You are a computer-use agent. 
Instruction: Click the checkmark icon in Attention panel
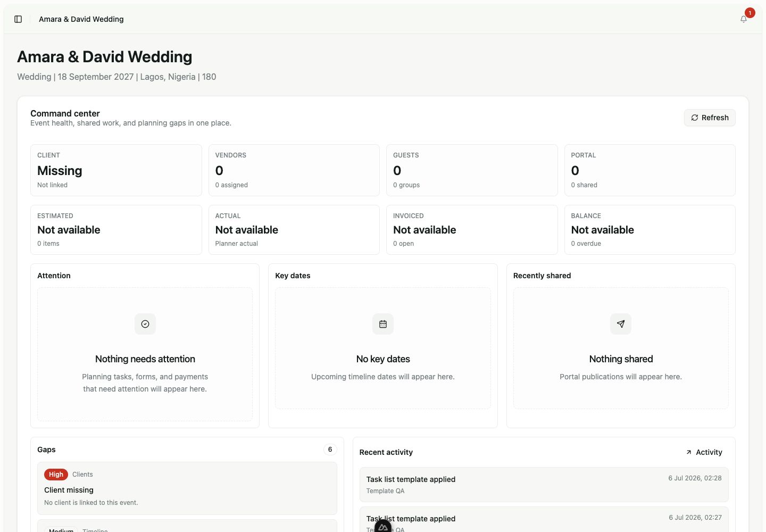click(x=145, y=324)
